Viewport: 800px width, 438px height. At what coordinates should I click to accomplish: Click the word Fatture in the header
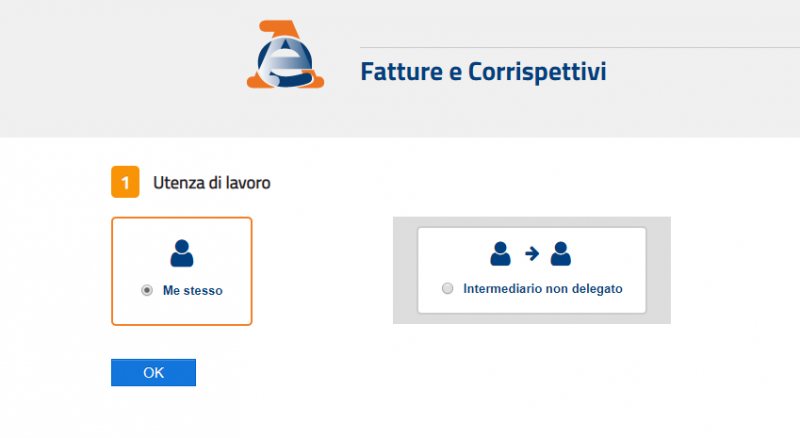[402, 71]
